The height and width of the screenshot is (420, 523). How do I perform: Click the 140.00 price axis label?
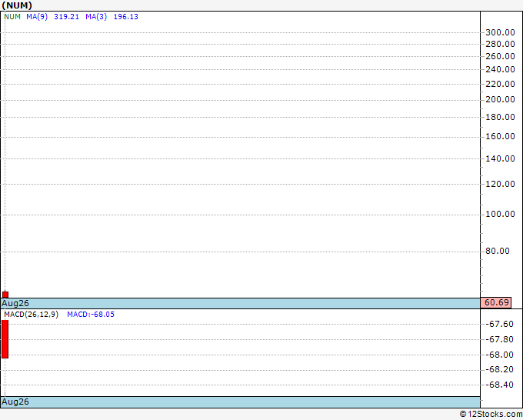(500, 158)
